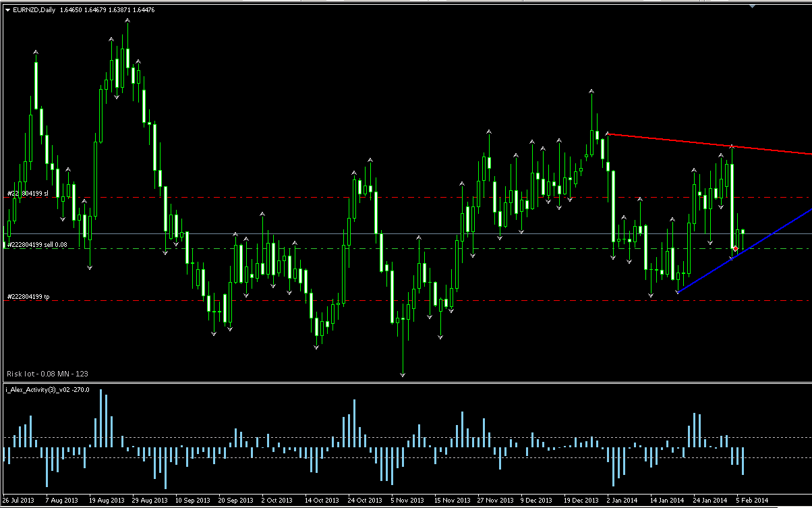
Task: Click the 15 Nov 2013 date label
Action: (451, 501)
